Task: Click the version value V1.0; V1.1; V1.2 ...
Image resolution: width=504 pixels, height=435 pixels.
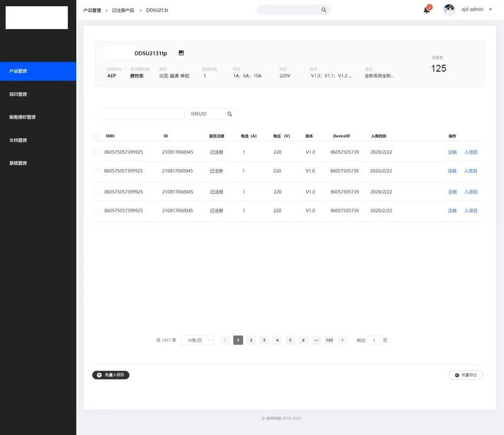Action: click(x=331, y=76)
